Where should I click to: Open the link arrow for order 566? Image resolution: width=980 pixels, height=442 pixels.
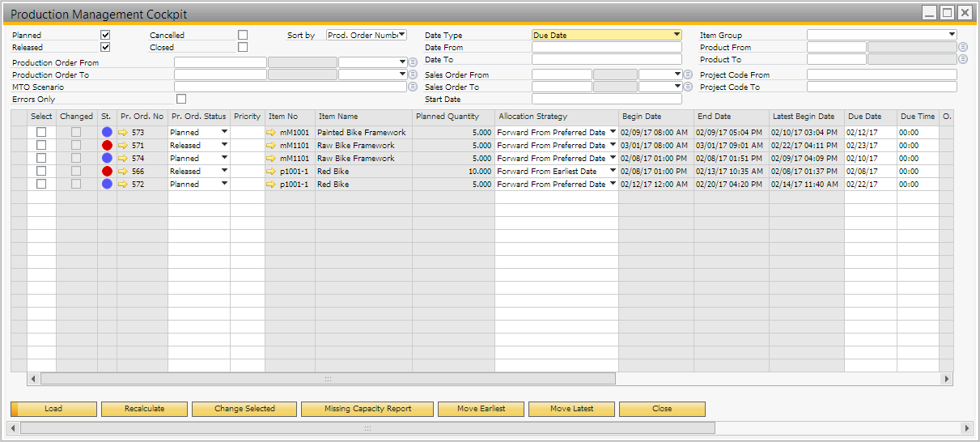124,171
